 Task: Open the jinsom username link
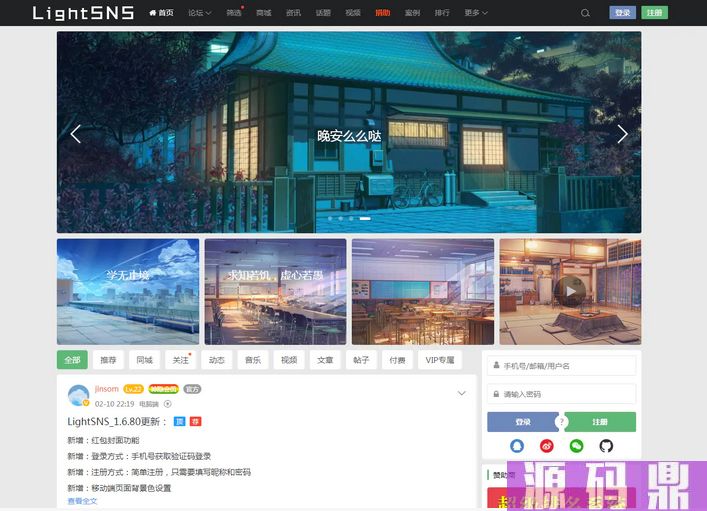pyautogui.click(x=107, y=389)
